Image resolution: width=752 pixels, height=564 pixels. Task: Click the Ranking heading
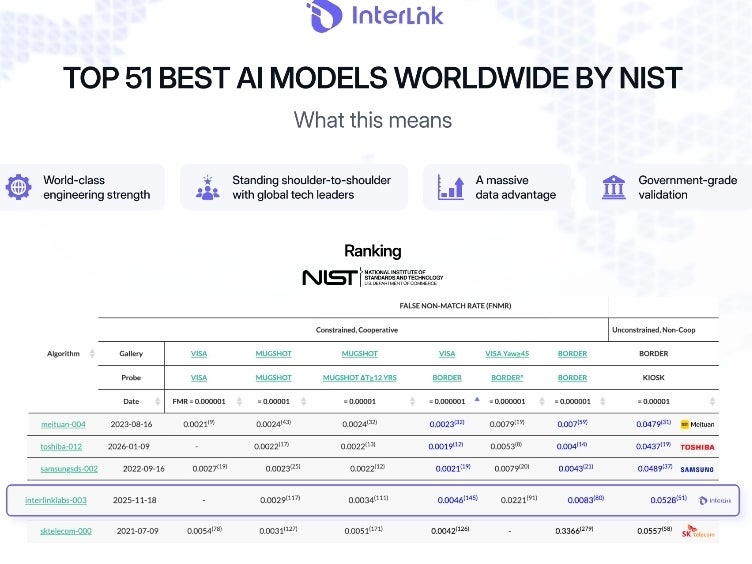tap(373, 251)
